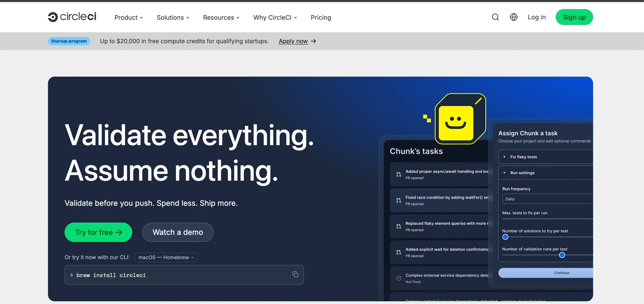Click Try for free button
This screenshot has width=644, height=304.
[x=98, y=232]
